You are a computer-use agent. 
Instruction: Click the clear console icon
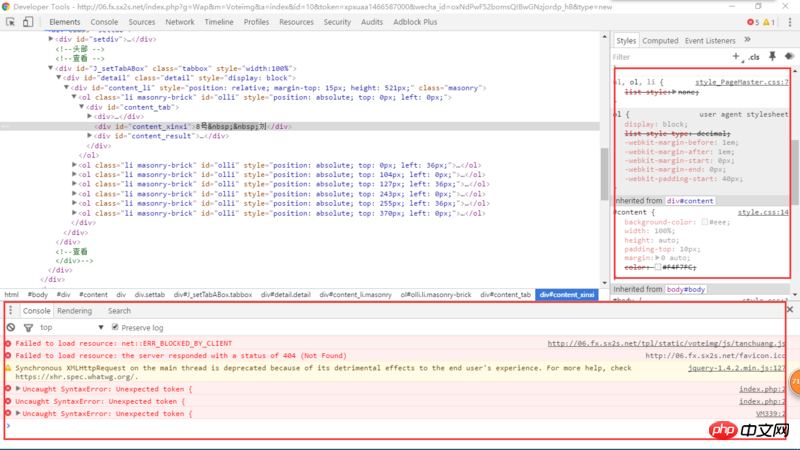click(11, 327)
